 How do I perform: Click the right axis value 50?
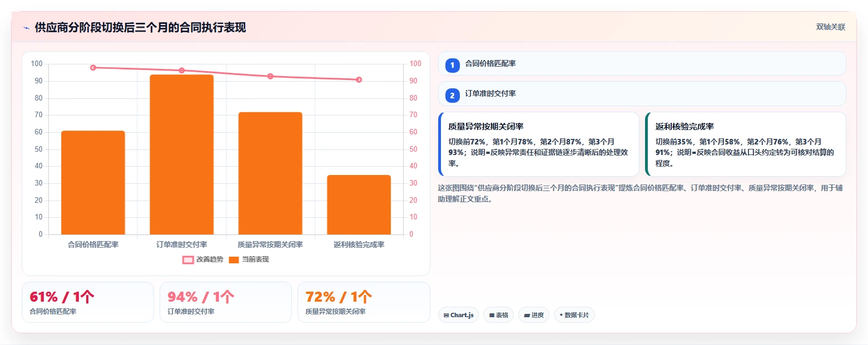coord(413,149)
